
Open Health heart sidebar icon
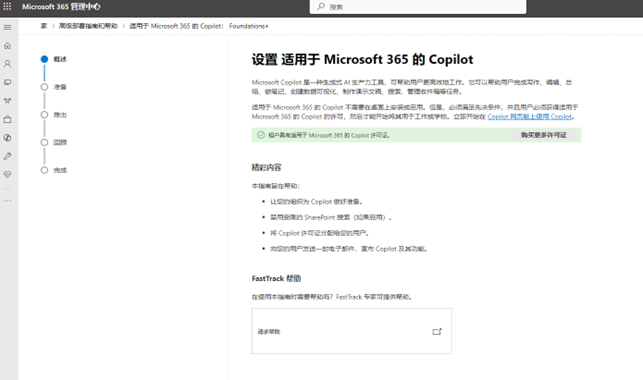coord(7,175)
